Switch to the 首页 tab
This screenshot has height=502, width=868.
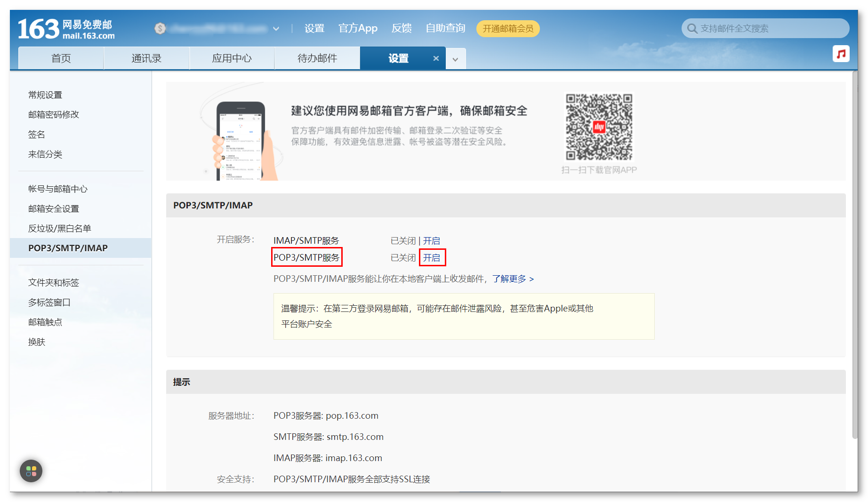pyautogui.click(x=61, y=58)
